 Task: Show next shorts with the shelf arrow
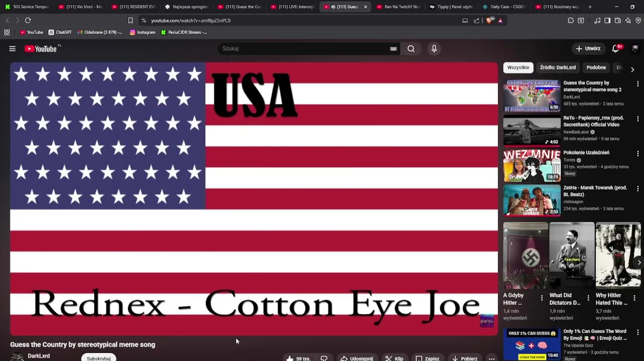coord(638,262)
